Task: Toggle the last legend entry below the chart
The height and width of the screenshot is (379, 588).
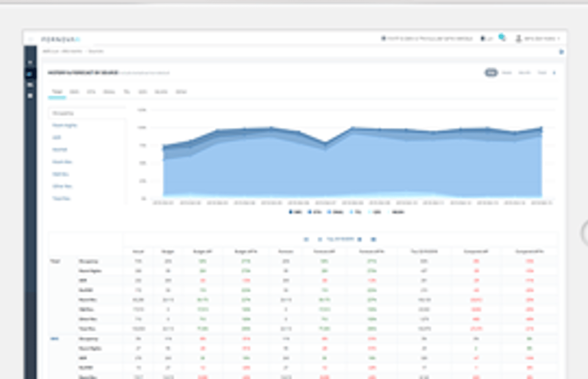Action: pos(396,212)
